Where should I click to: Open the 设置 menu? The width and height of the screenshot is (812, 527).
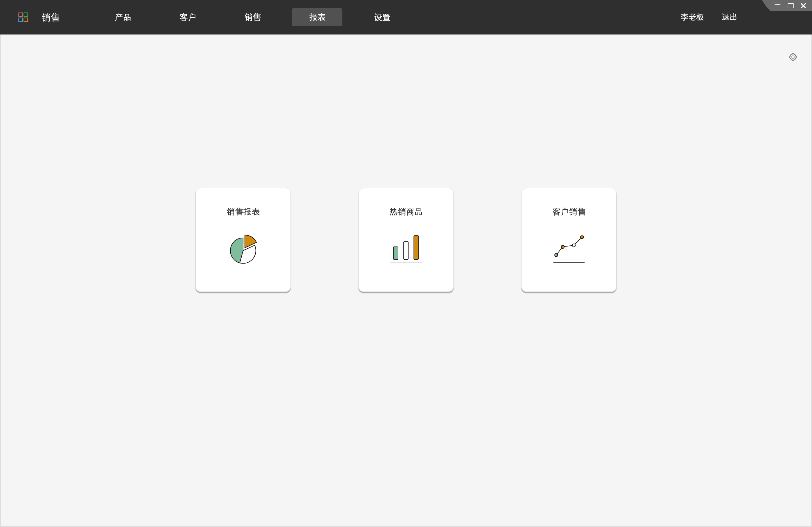(x=382, y=17)
